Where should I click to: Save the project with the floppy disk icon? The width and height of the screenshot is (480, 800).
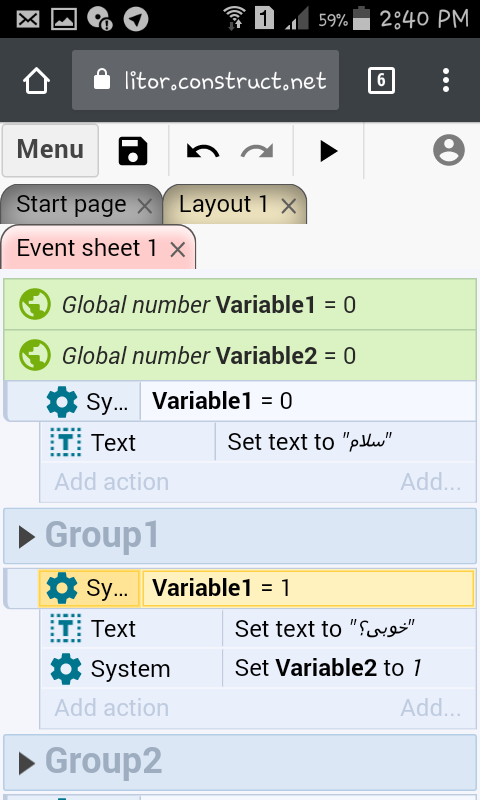click(133, 151)
